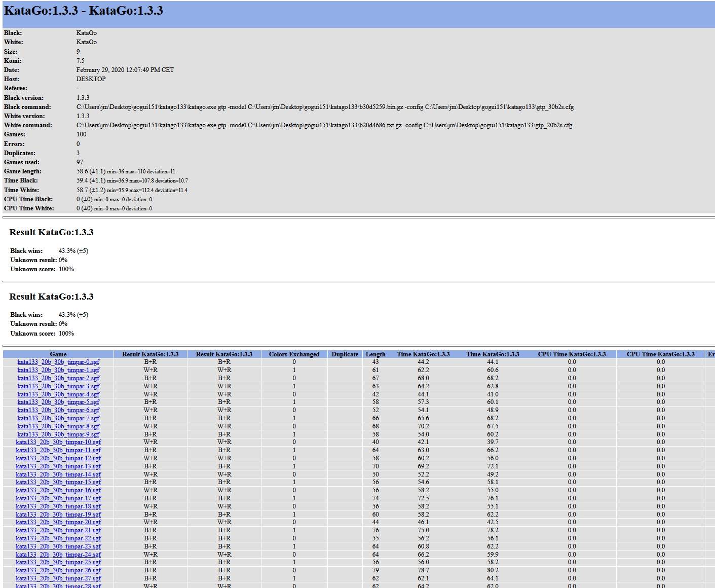Click the Game column header
This screenshot has height=588, width=715.
pos(58,354)
